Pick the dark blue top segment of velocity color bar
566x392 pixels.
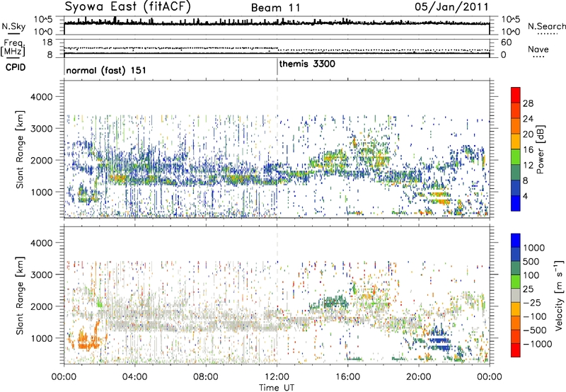click(x=516, y=241)
